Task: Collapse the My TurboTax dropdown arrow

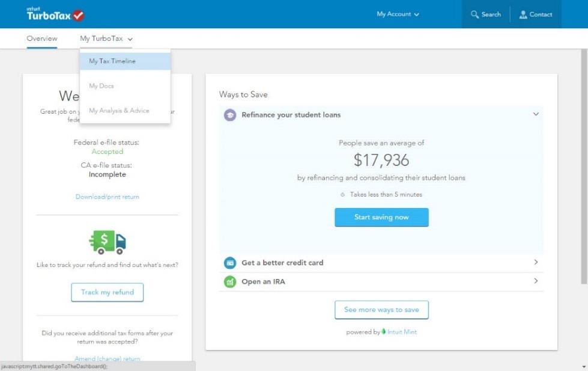Action: point(130,39)
